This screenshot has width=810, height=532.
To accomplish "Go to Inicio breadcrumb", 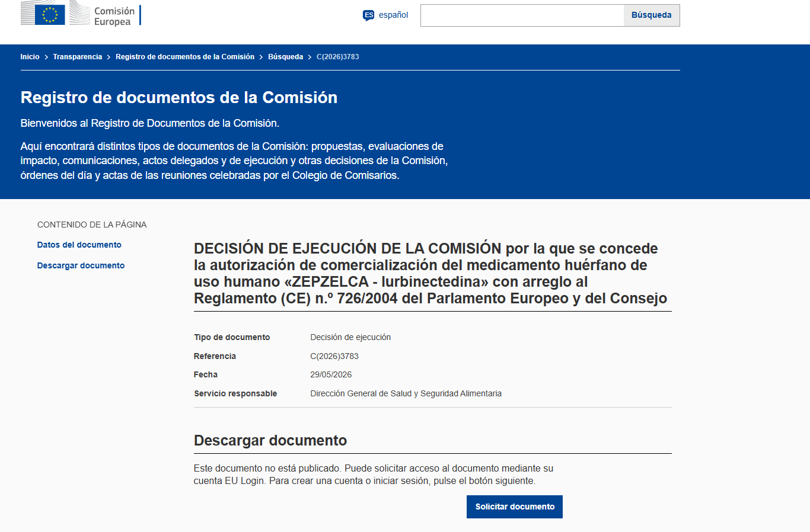I will click(x=30, y=57).
